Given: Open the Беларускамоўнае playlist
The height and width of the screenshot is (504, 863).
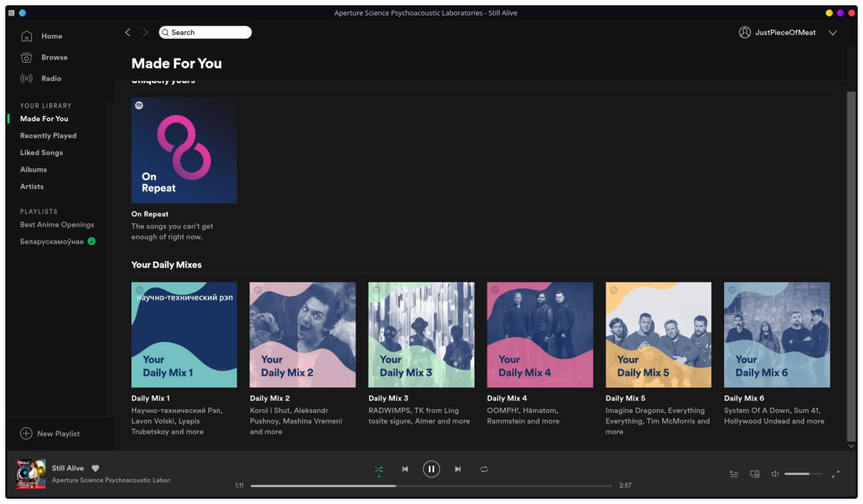Looking at the screenshot, I should pyautogui.click(x=52, y=241).
